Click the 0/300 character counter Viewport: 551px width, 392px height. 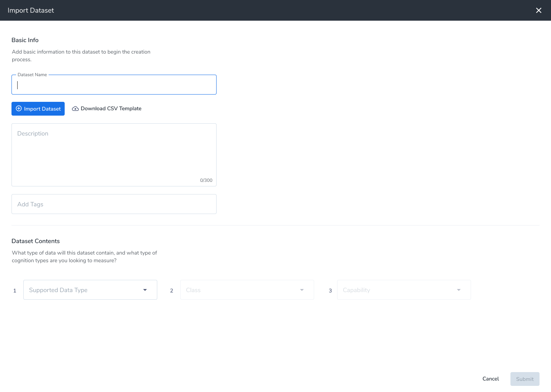206,180
